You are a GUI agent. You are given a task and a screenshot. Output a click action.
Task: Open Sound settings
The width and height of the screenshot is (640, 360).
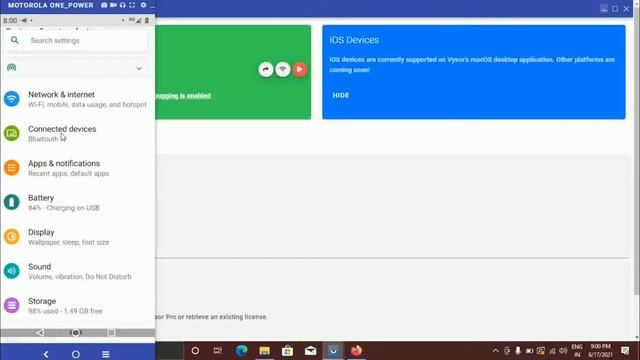[78, 271]
